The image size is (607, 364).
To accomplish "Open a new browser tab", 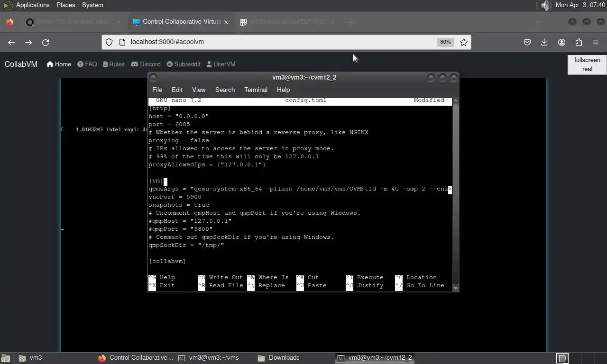I will 350,22.
